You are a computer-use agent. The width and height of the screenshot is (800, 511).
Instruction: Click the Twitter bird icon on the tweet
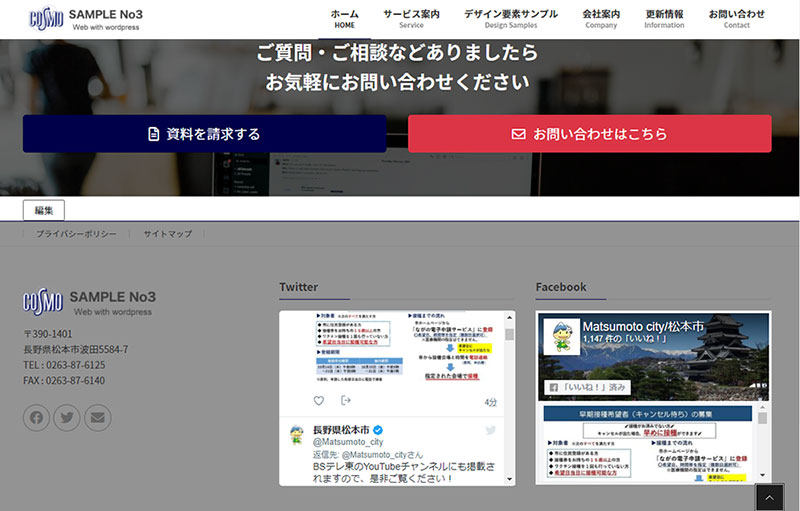(x=491, y=430)
